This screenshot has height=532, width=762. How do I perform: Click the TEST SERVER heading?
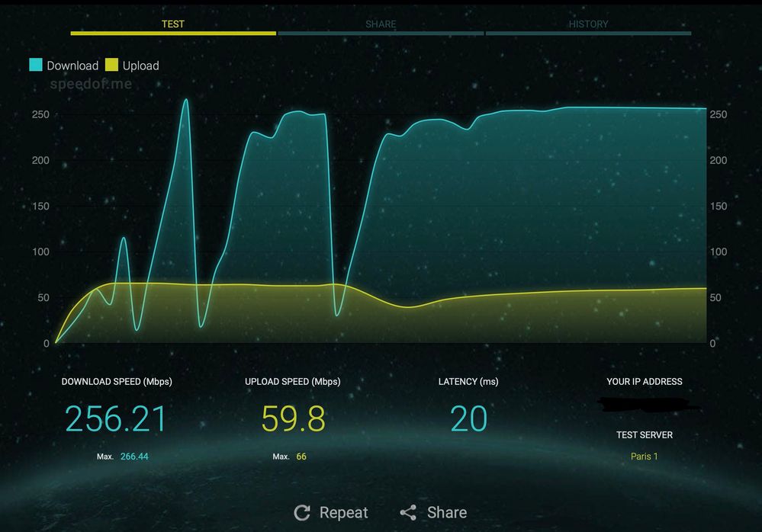coord(645,435)
